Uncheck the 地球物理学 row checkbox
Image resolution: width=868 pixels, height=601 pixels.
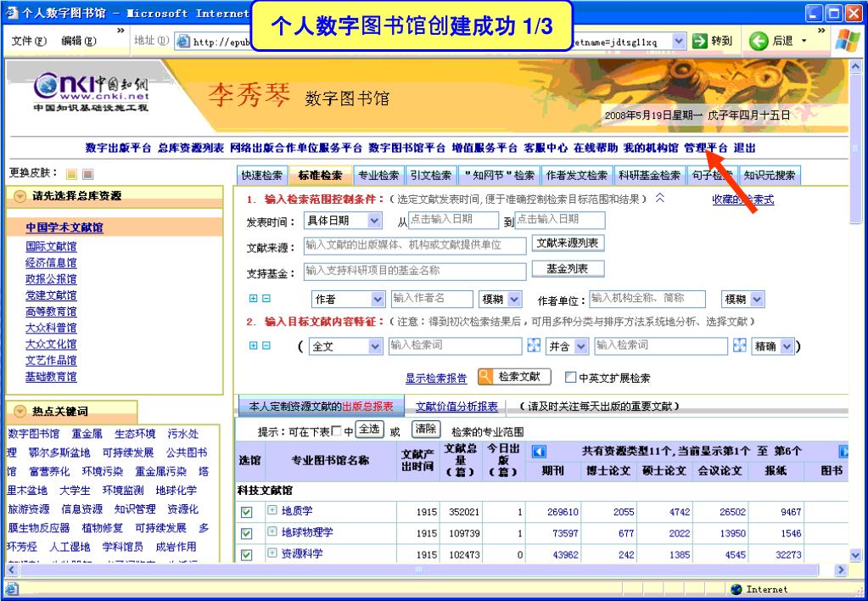246,533
